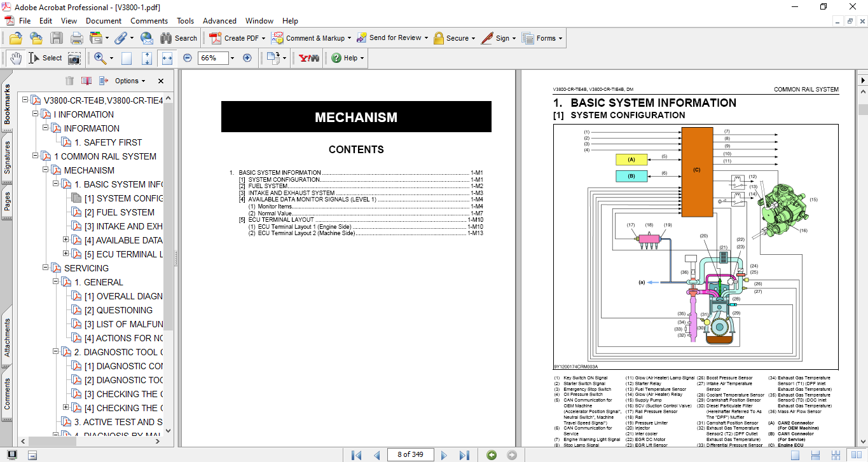Expand the [4] AVAILABLE DATA bookmark
Screen dimensions: 868x462
[x=65, y=240]
